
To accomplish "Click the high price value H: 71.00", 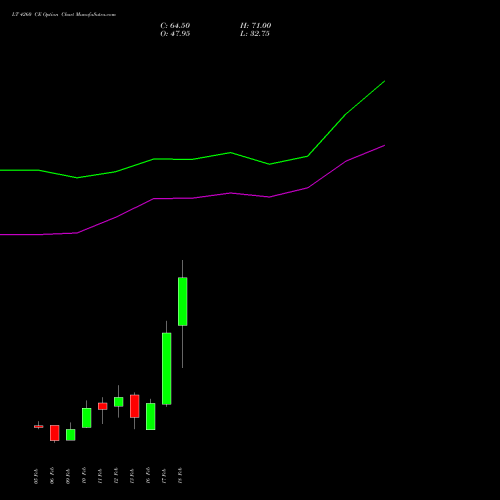I will 255,26.
